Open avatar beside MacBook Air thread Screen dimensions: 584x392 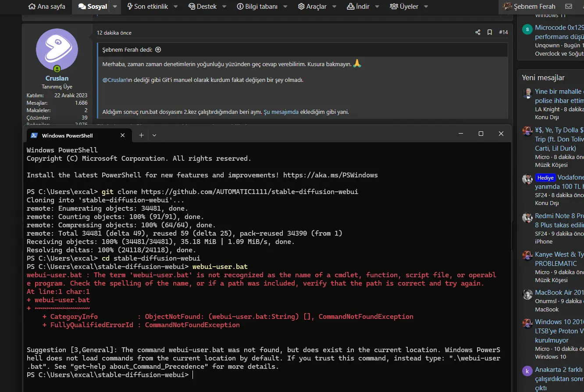click(527, 294)
